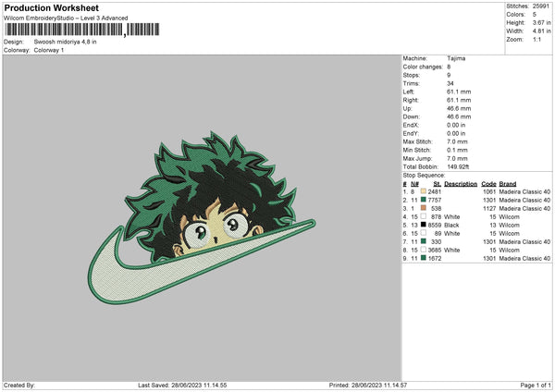Select "Printed: 28/06/2023 11.14.57" footer text
This screenshot has width=555, height=392.
368,385
